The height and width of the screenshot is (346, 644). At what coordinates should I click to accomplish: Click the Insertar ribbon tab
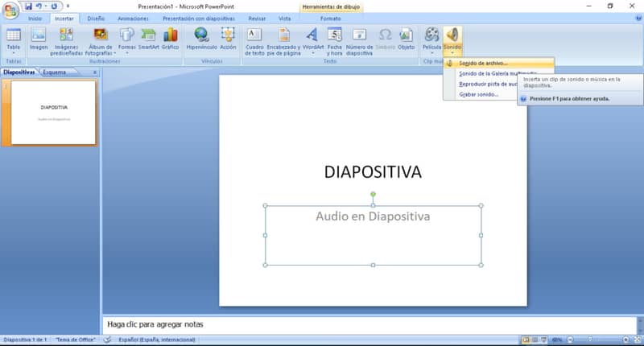pos(64,19)
